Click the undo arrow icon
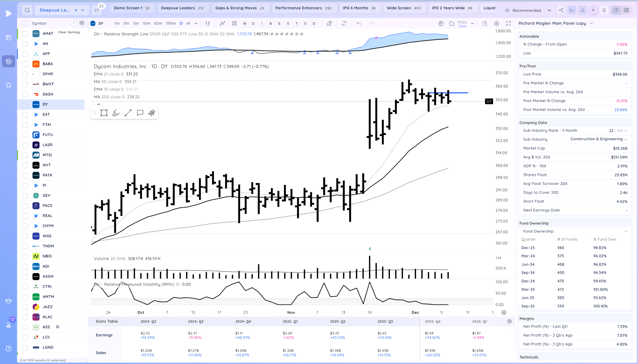This screenshot has height=364, width=638. pyautogui.click(x=358, y=23)
